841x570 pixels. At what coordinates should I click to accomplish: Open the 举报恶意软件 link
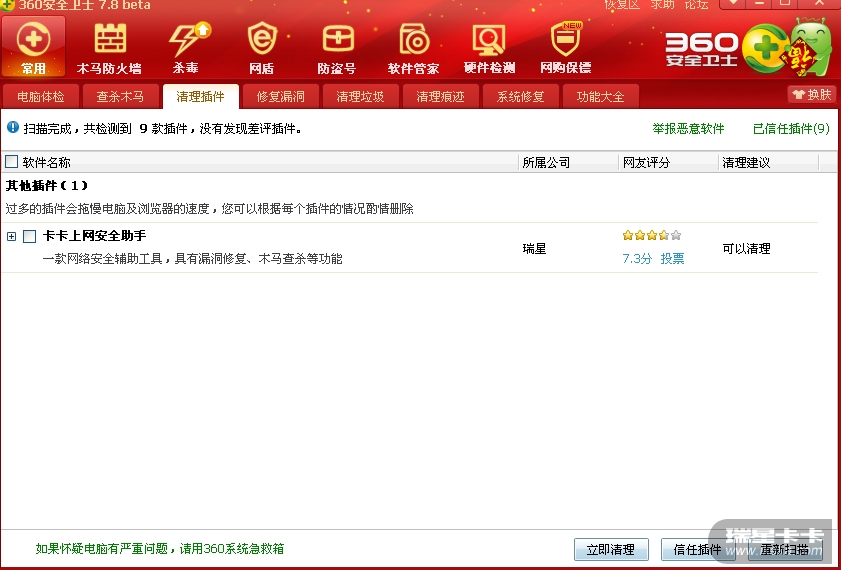pyautogui.click(x=688, y=129)
